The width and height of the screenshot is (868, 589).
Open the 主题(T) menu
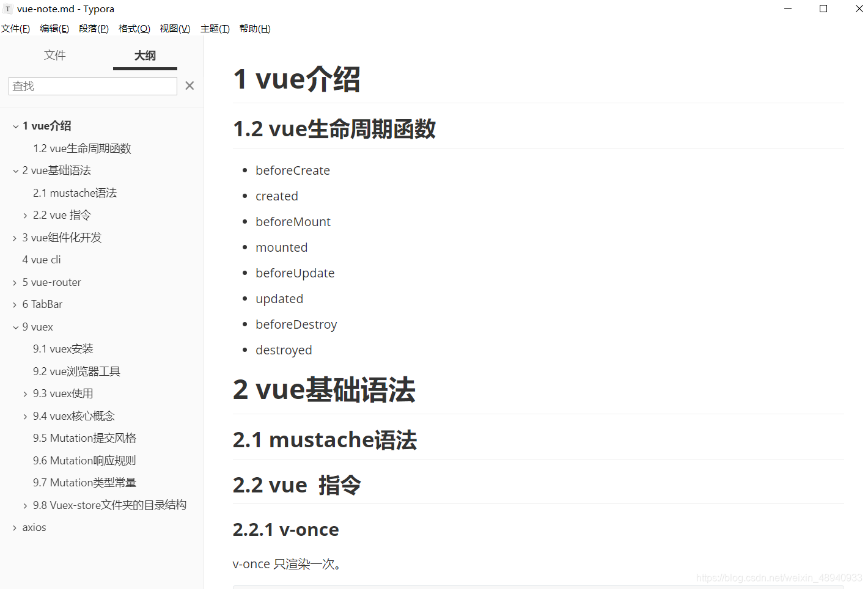click(x=215, y=29)
